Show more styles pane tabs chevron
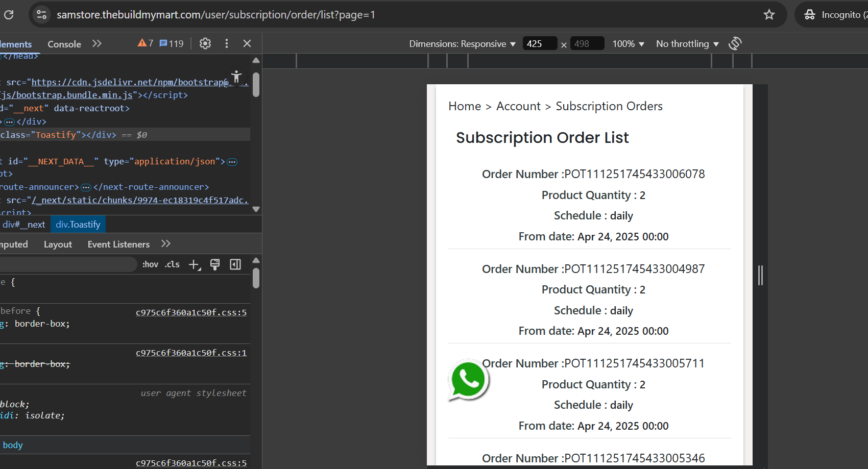Image resolution: width=868 pixels, height=469 pixels. tap(165, 244)
